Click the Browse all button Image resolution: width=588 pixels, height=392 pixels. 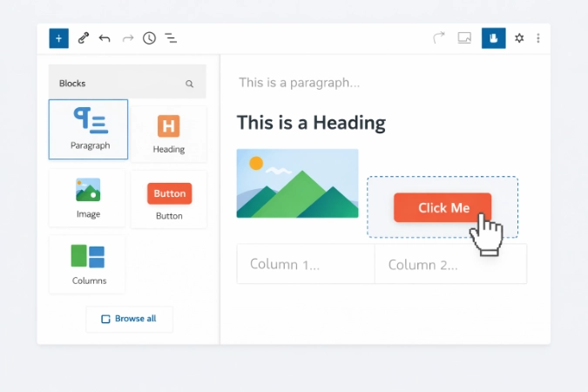(130, 319)
